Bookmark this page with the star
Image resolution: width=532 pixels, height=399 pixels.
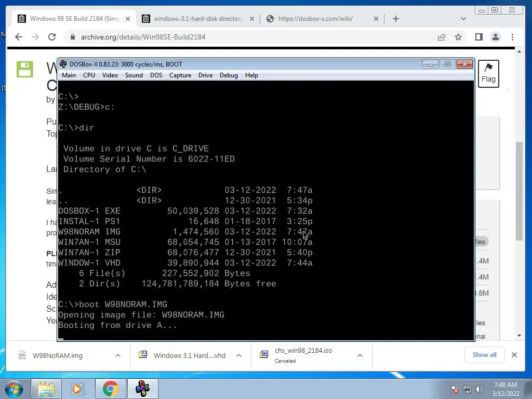pyautogui.click(x=458, y=37)
